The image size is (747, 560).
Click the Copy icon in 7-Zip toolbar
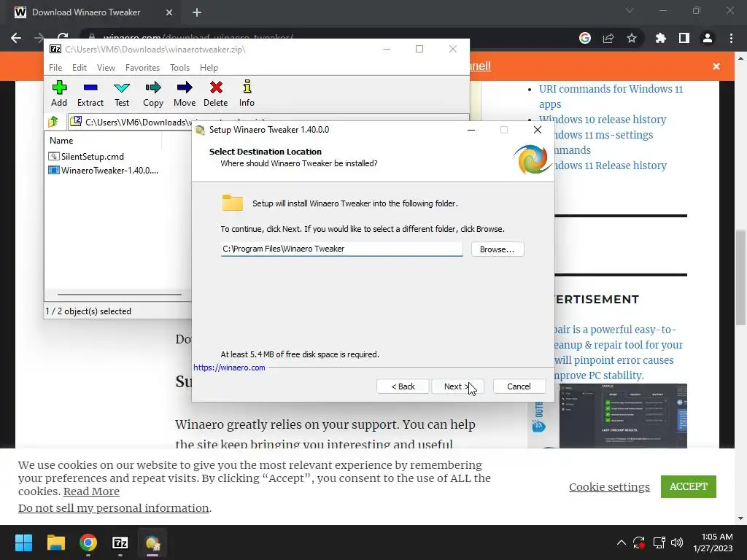[153, 93]
